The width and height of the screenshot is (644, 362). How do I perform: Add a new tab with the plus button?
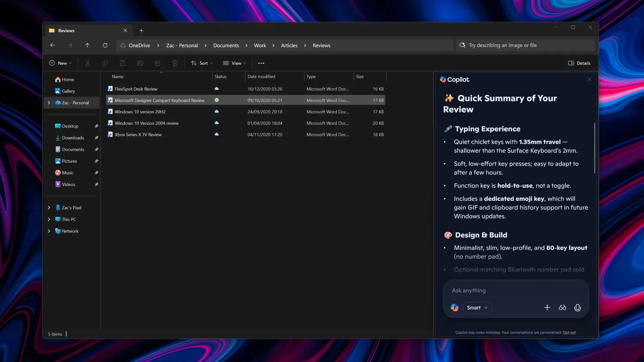coord(141,30)
